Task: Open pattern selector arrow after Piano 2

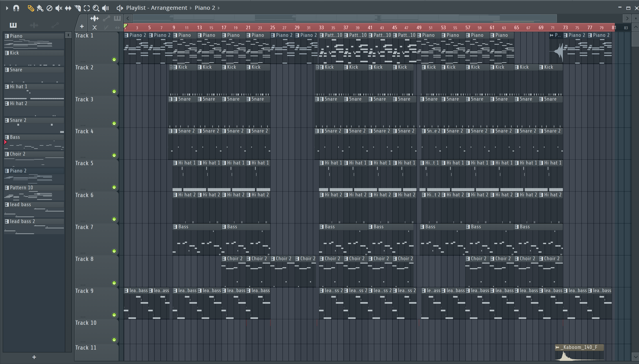Action: [x=219, y=8]
